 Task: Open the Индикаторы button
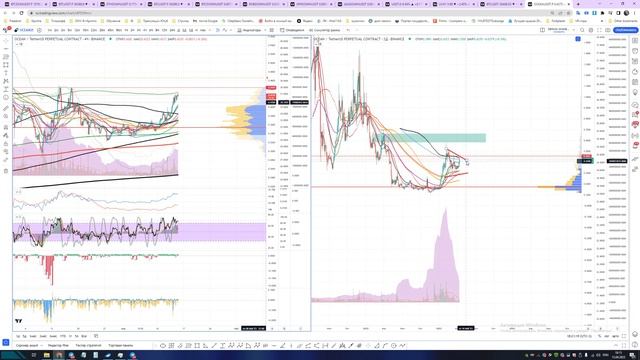click(x=249, y=30)
